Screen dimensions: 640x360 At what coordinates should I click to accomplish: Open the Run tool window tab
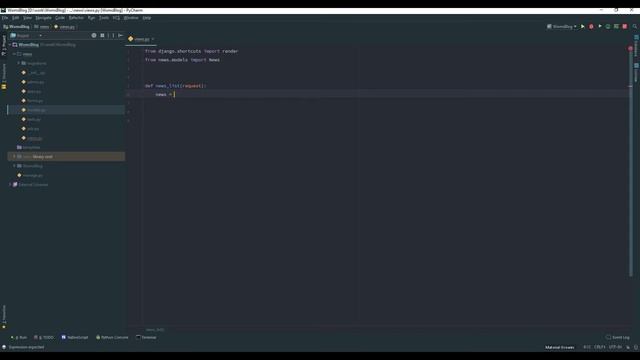tap(19, 338)
